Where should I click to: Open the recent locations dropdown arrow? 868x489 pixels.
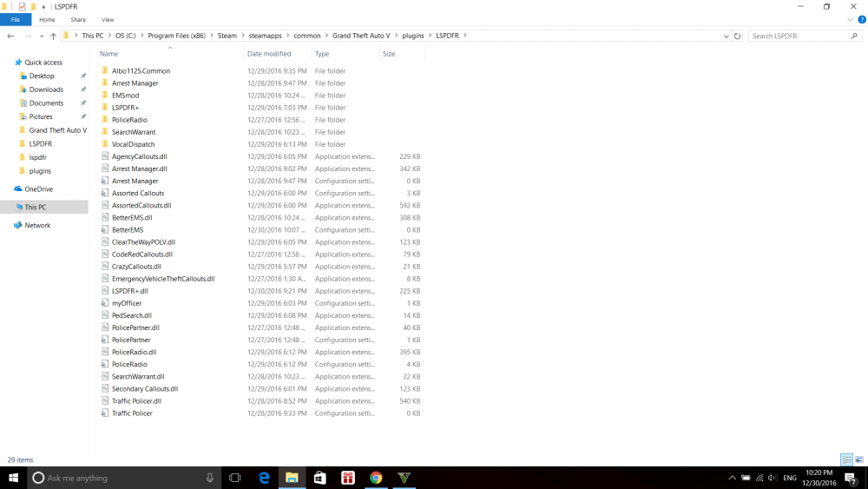click(x=42, y=36)
